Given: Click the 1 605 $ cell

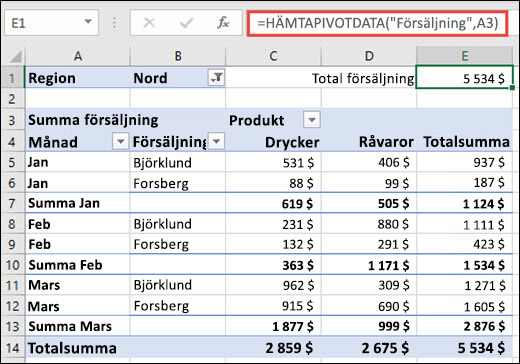Looking at the screenshot, I should [x=465, y=306].
